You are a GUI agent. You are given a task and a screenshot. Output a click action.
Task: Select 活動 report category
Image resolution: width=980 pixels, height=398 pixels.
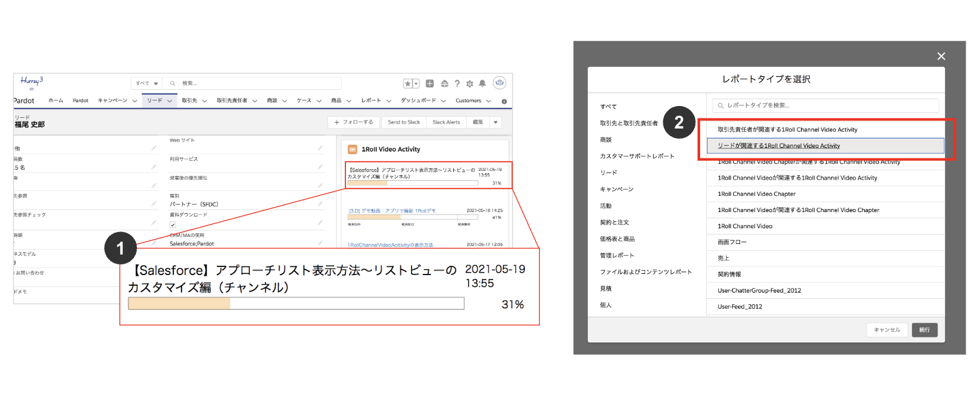click(x=606, y=206)
